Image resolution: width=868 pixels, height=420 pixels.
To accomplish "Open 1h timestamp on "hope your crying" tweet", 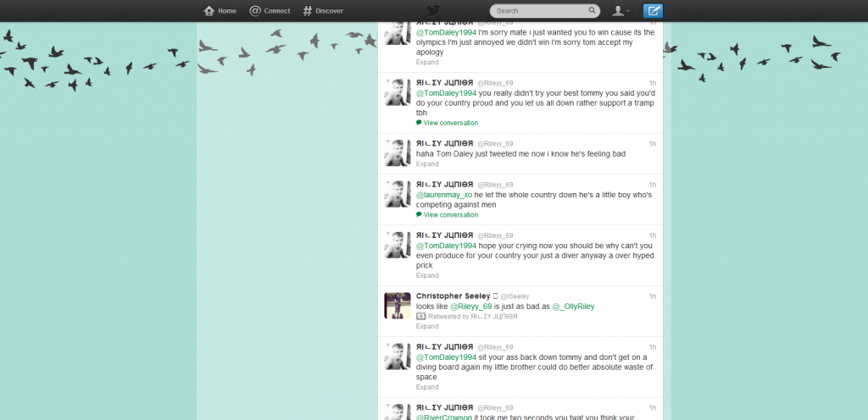I will tap(653, 235).
